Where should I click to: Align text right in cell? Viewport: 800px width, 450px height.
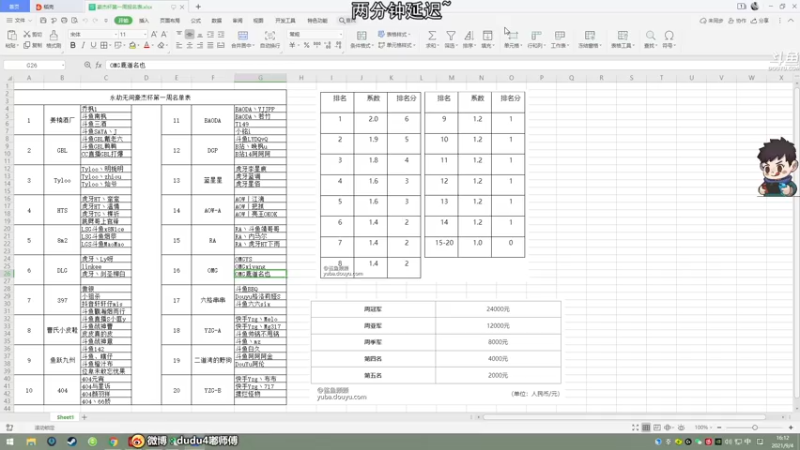coord(200,45)
